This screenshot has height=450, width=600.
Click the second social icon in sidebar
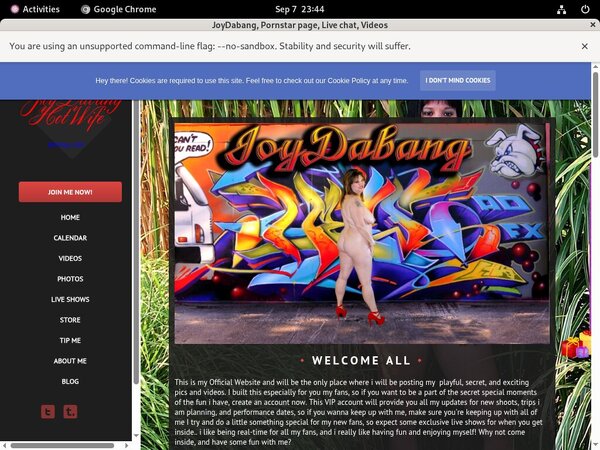tap(70, 411)
